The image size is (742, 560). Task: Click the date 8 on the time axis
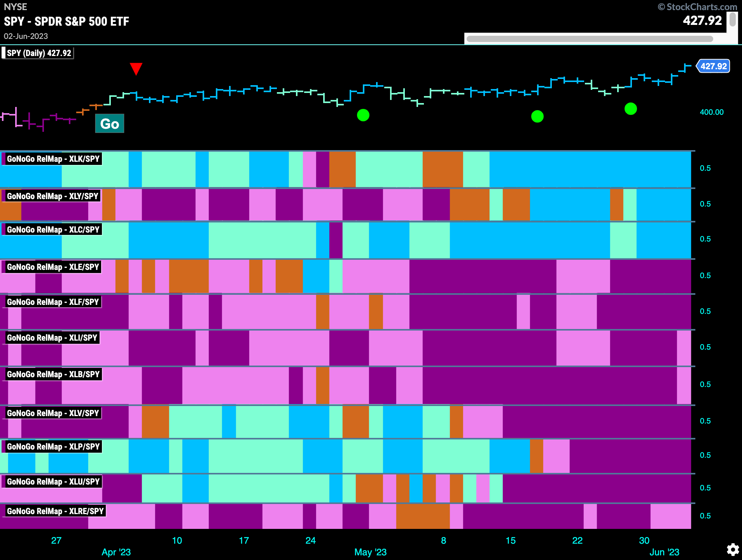click(444, 541)
